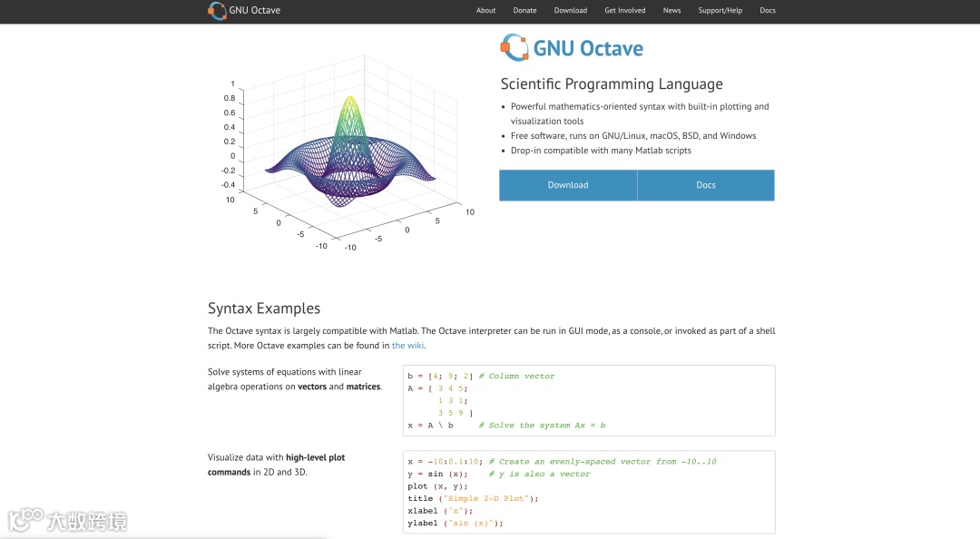Open the About menu item
980x539 pixels.
tap(485, 11)
